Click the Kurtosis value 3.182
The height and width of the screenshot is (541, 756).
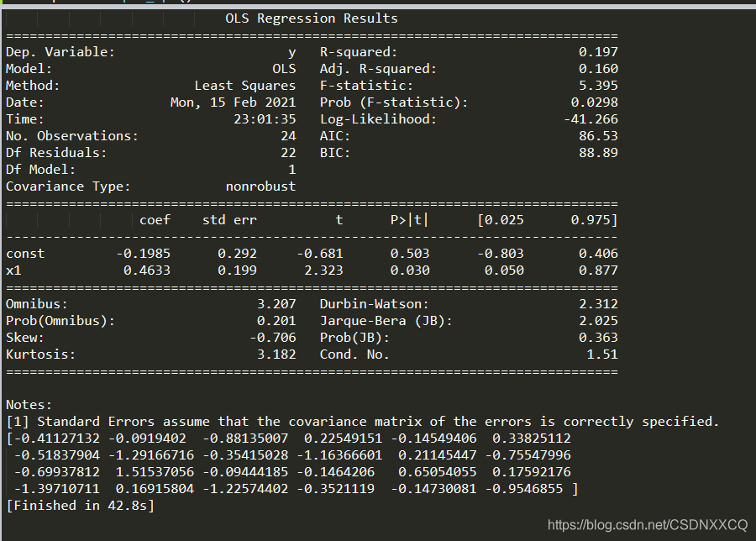(x=276, y=355)
